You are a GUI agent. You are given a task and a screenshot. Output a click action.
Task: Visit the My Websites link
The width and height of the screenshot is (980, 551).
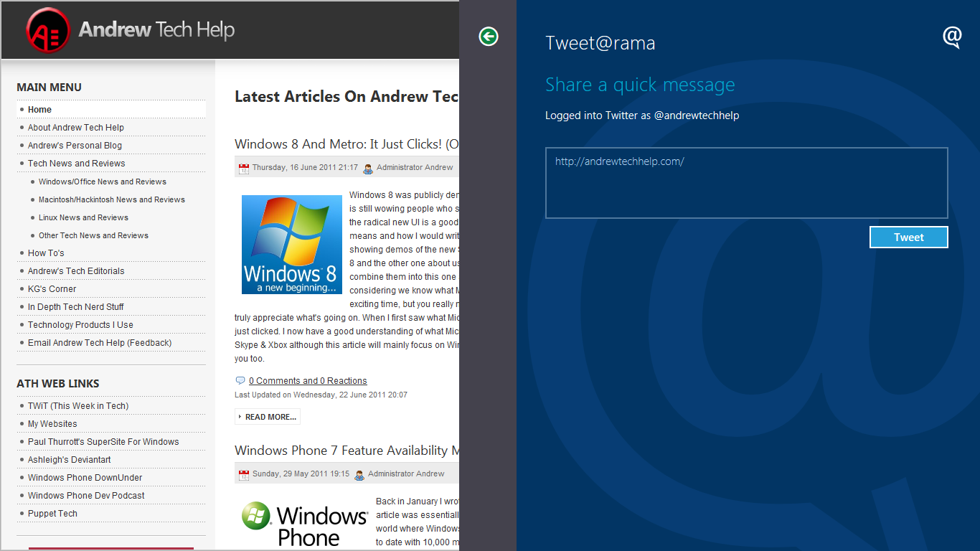tap(52, 424)
